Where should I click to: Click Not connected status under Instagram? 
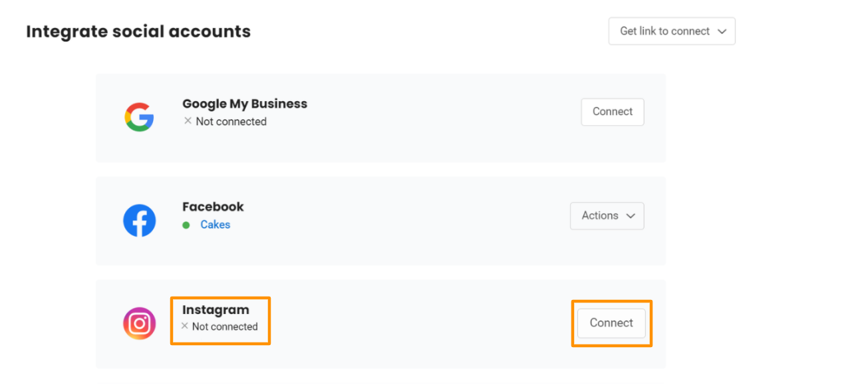225,326
